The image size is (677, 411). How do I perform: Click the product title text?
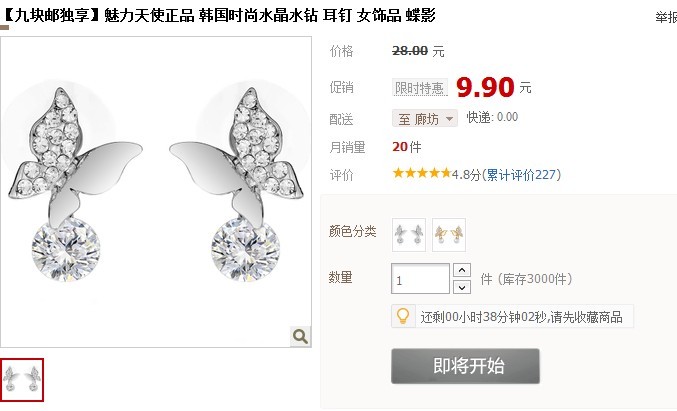tap(219, 15)
